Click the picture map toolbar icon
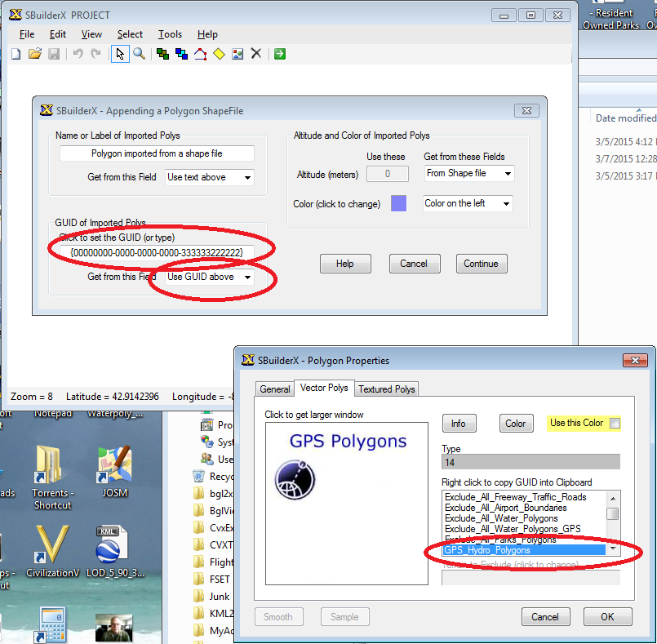The height and width of the screenshot is (644, 657). (x=237, y=54)
